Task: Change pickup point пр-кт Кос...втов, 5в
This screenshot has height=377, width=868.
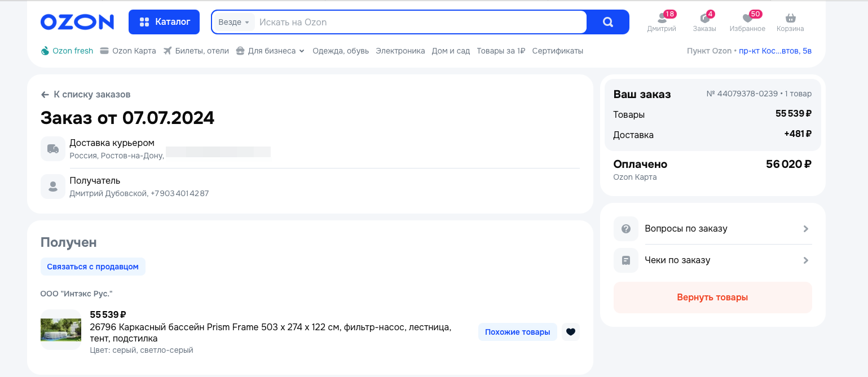Action: tap(775, 51)
